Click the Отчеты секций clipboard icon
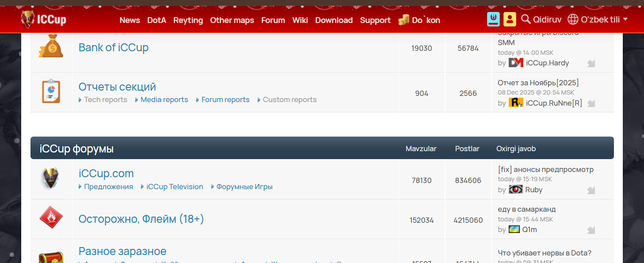Screen dimensions: 644x263 (51, 91)
